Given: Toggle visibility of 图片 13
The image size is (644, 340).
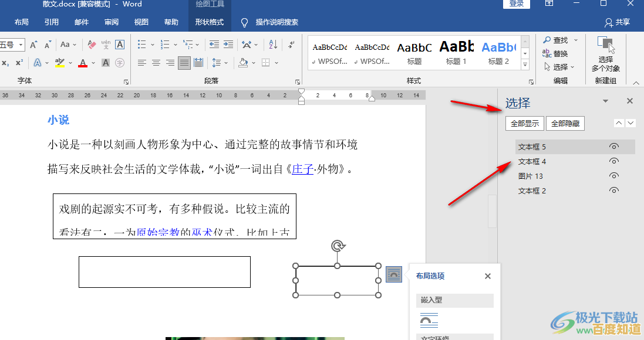Looking at the screenshot, I should click(x=614, y=176).
